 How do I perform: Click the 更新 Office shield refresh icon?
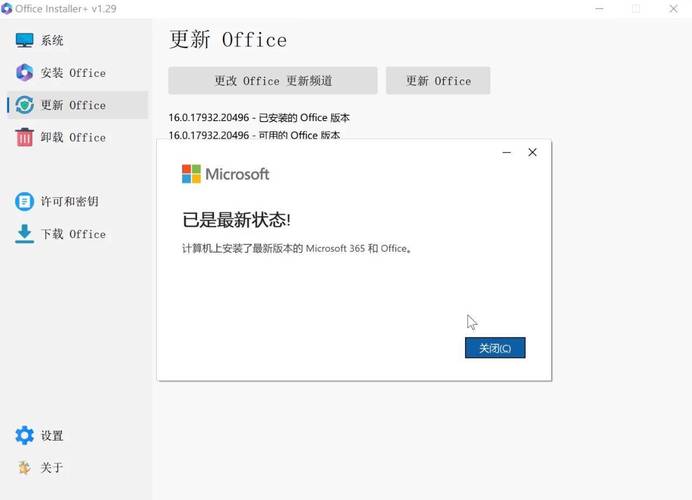pyautogui.click(x=24, y=105)
